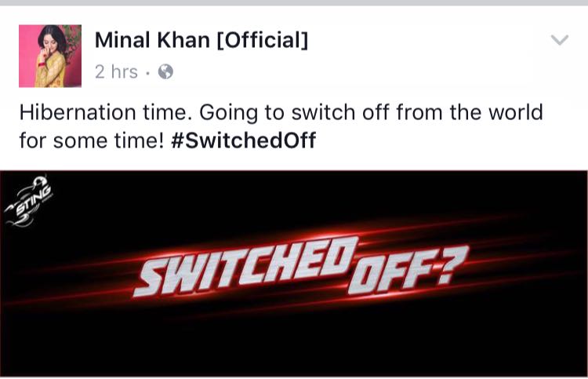Screen dimensions: 588x379
Task: Open the black Switched Off banner image
Action: (x=294, y=274)
